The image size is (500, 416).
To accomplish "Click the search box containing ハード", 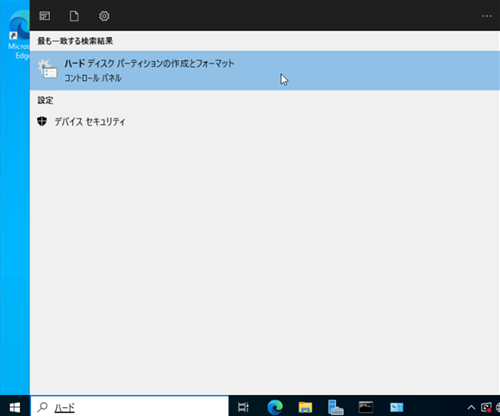I will [x=129, y=407].
